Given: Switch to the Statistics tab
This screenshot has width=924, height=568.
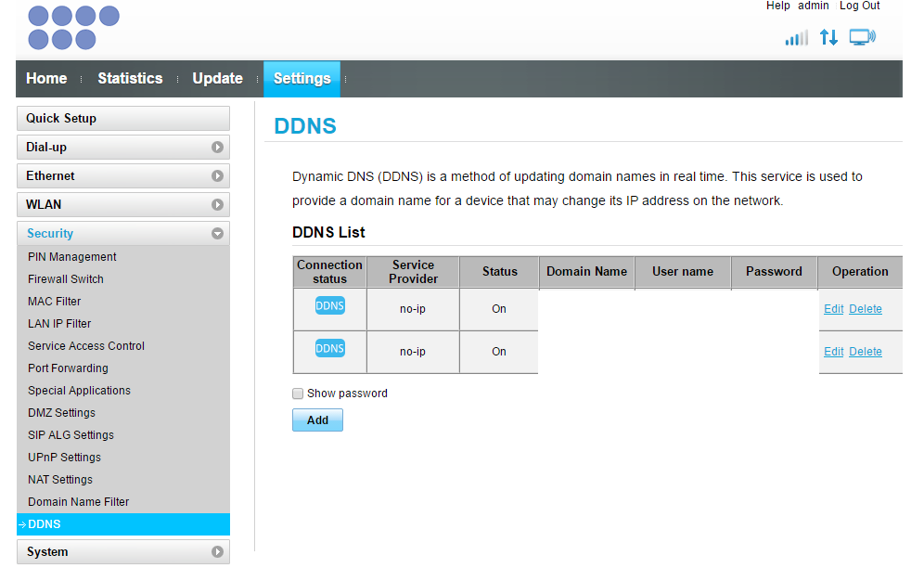Looking at the screenshot, I should point(130,78).
